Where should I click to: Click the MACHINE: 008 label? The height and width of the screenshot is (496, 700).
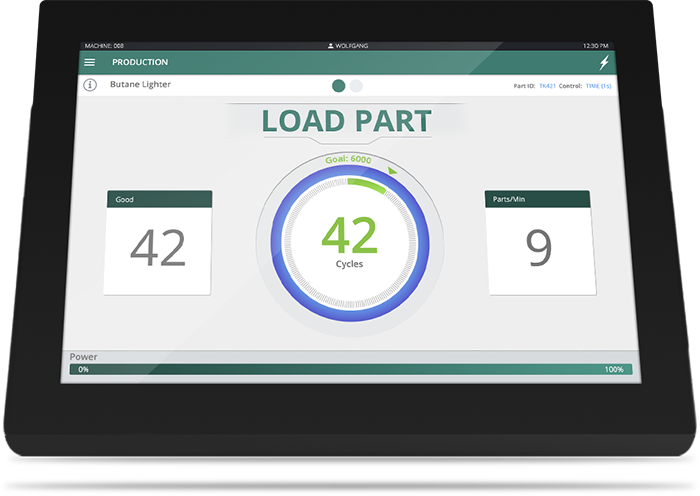(x=105, y=46)
